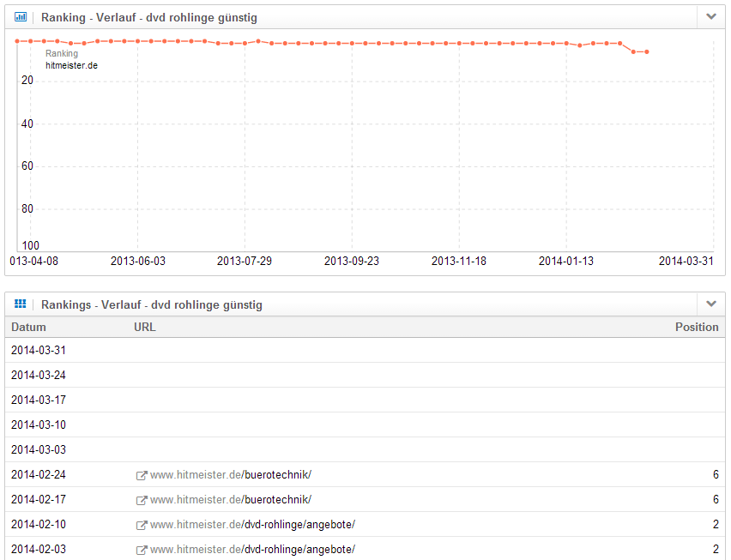The width and height of the screenshot is (731, 560).
Task: Click the chart icon in the Ranking panel header
Action: 21,17
